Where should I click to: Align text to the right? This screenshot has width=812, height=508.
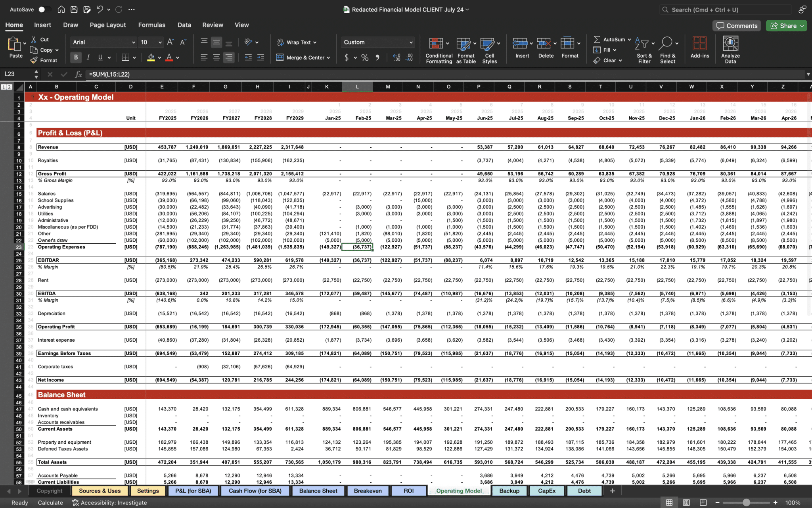(229, 58)
